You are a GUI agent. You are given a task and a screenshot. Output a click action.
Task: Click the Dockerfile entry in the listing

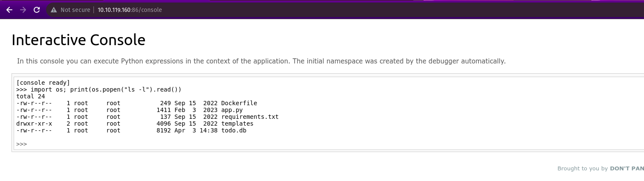coord(239,103)
